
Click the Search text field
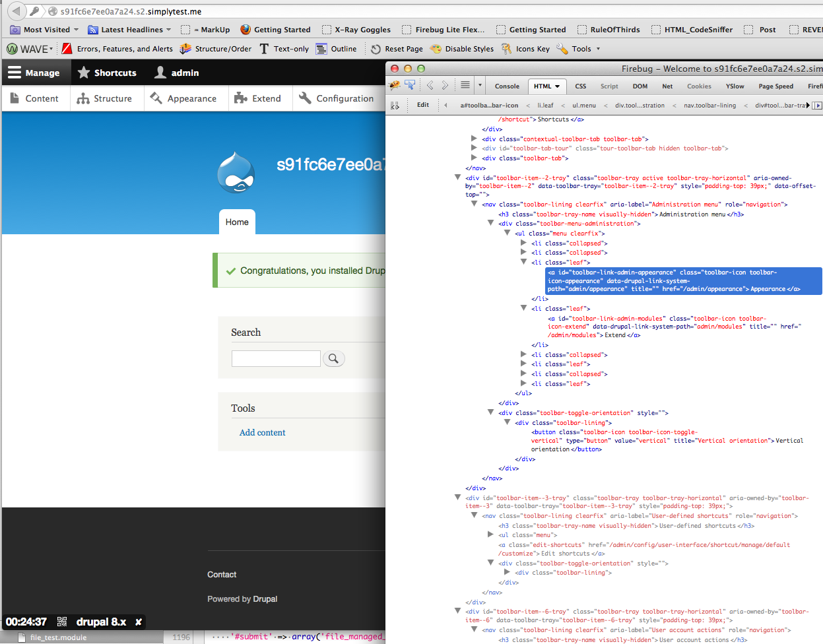click(276, 358)
